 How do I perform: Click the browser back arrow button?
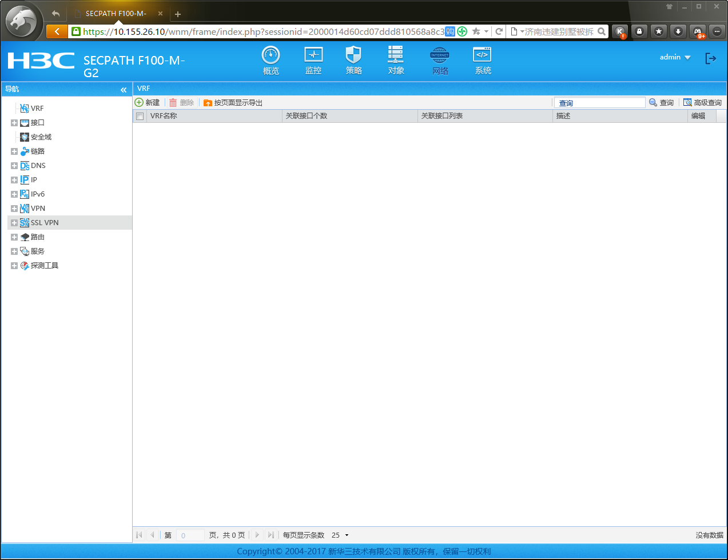[x=57, y=31]
